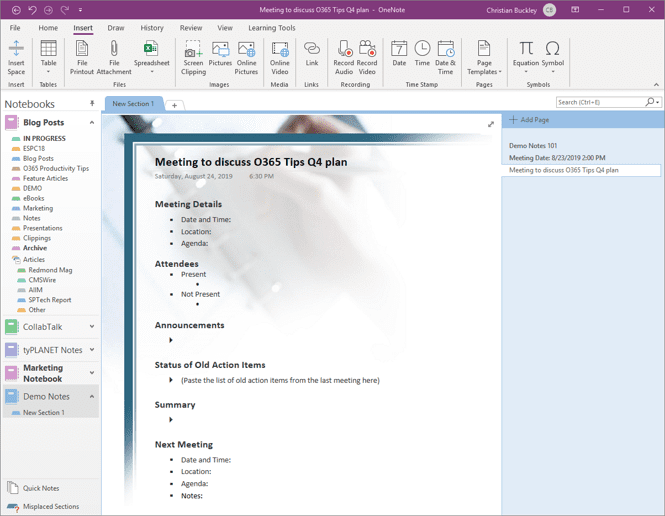This screenshot has height=516, width=665.
Task: Create a new section with the plus tab
Action: (174, 106)
